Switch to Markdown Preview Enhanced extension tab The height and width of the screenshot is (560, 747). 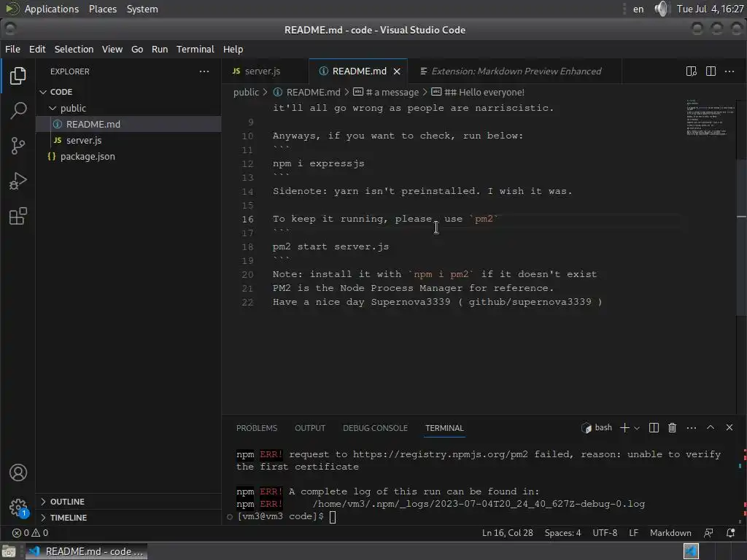514,71
